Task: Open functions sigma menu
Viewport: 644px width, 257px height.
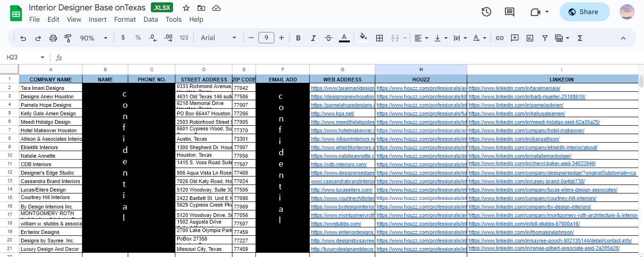Action: [x=580, y=38]
